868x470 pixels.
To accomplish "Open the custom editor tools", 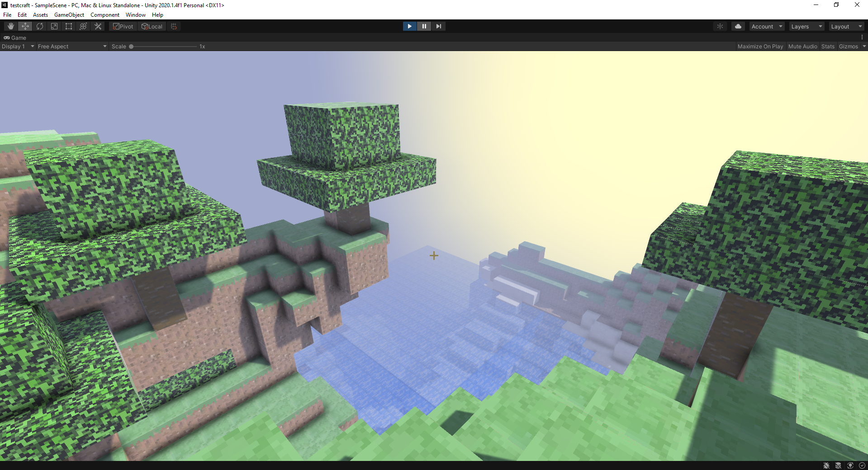I will tap(98, 26).
